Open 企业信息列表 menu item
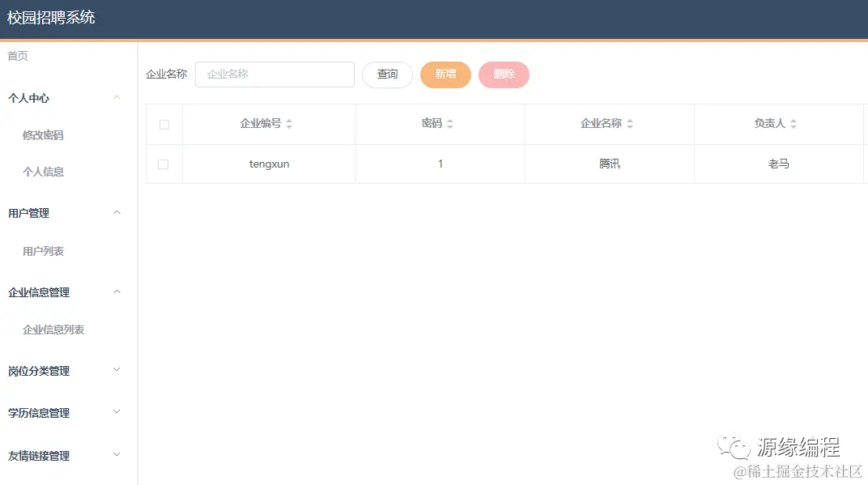Image resolution: width=868 pixels, height=485 pixels. pos(53,330)
